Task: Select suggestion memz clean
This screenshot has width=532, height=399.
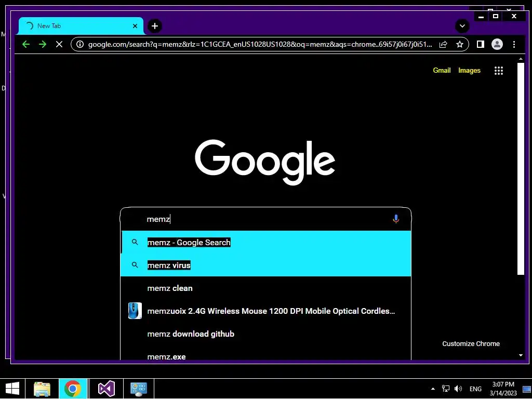Action: pos(265,288)
